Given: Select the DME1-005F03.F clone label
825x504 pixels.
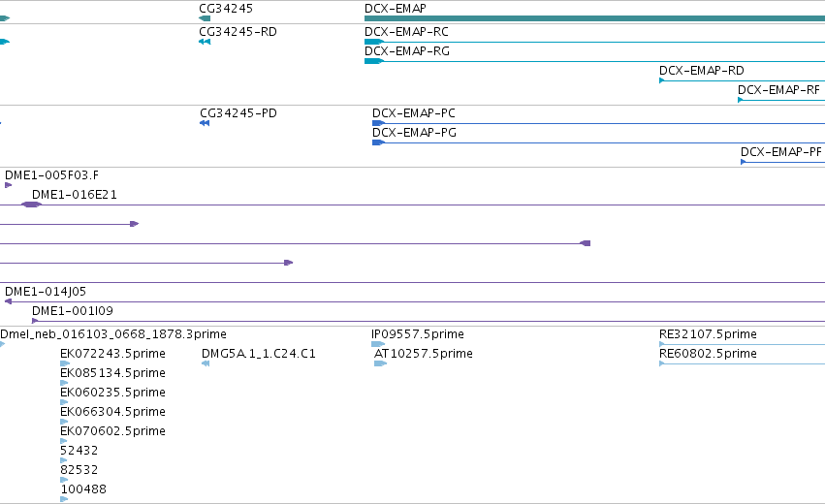Looking at the screenshot, I should pos(51,175).
